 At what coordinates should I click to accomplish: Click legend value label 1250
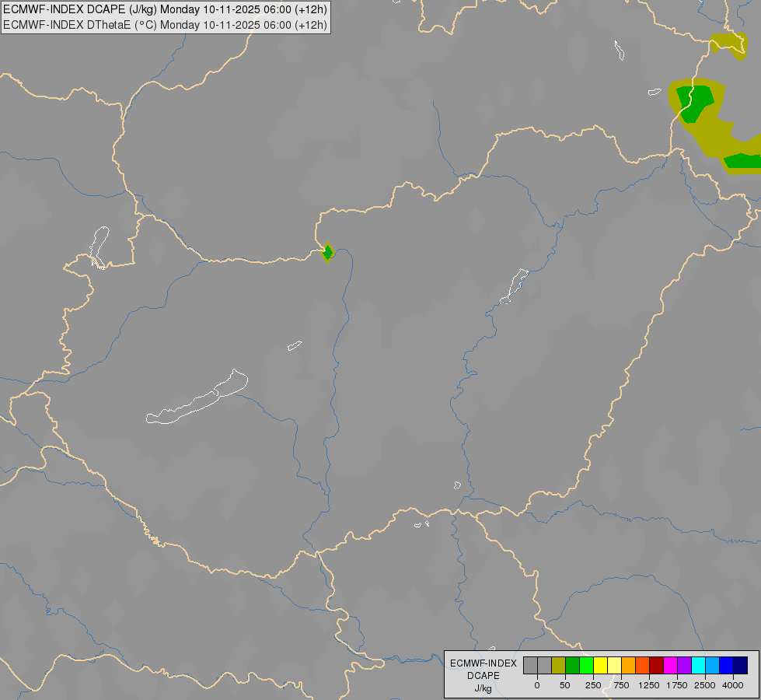(649, 685)
